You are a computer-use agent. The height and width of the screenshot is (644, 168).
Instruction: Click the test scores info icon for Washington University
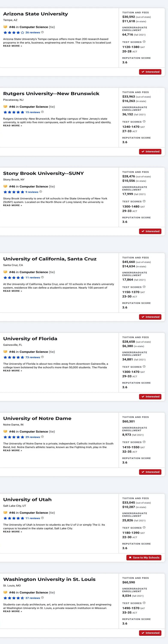click(x=144, y=603)
